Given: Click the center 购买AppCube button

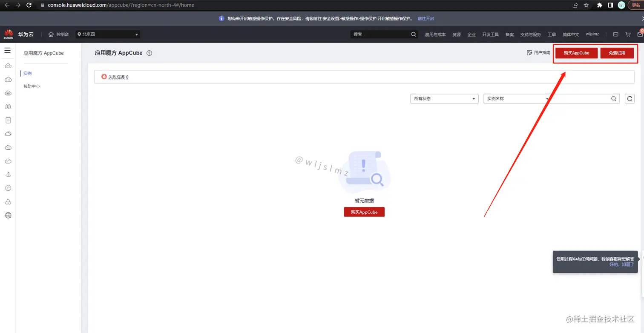Looking at the screenshot, I should coord(364,212).
